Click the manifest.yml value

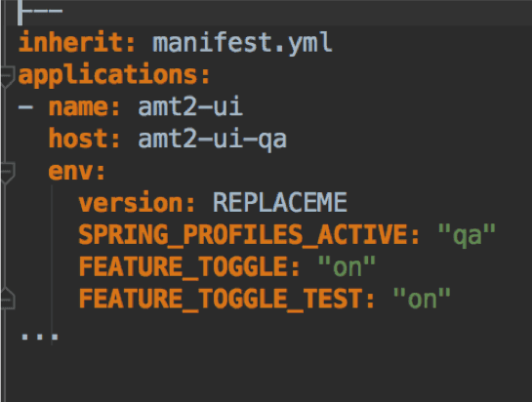click(x=242, y=43)
